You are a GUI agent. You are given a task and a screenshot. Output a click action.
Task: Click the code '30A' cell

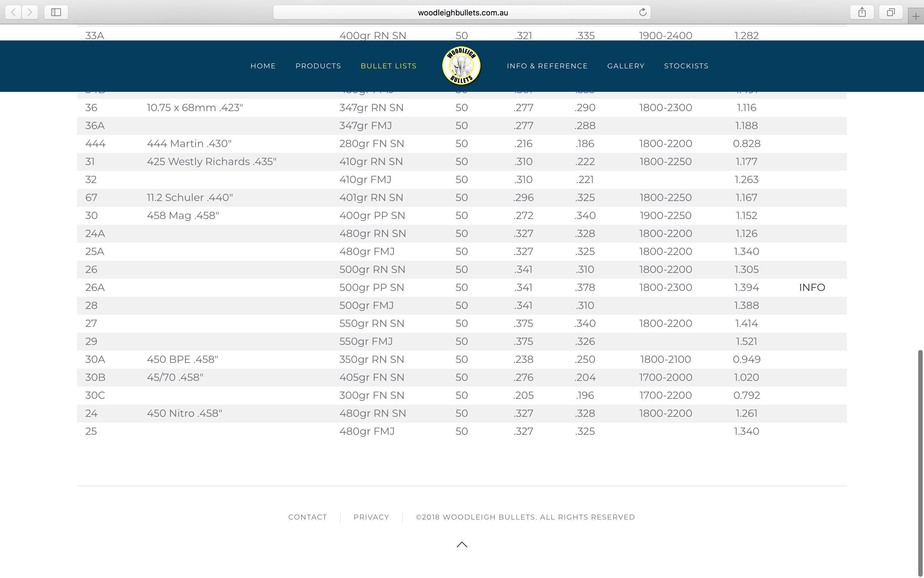point(95,359)
